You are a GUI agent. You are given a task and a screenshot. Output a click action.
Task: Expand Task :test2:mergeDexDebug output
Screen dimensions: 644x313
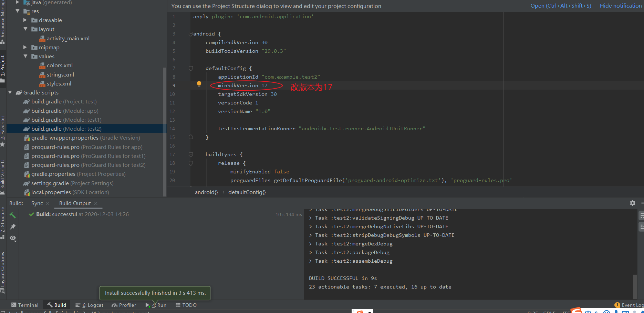pyautogui.click(x=311, y=244)
